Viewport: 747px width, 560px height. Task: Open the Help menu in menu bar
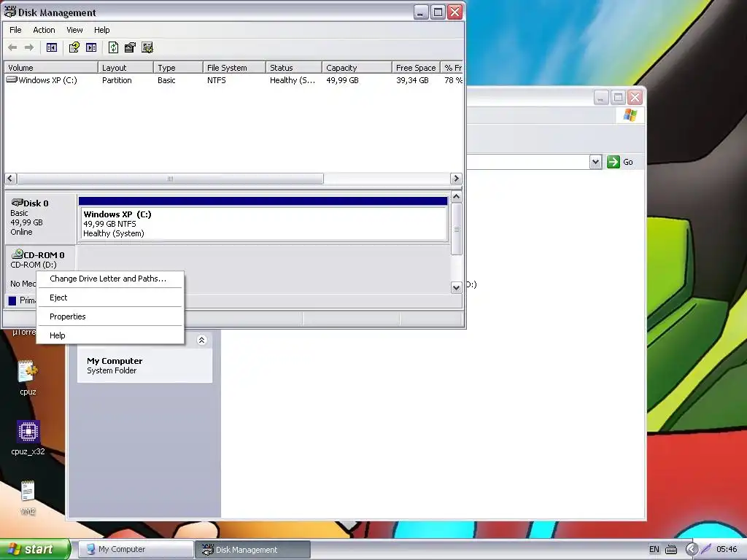point(101,30)
